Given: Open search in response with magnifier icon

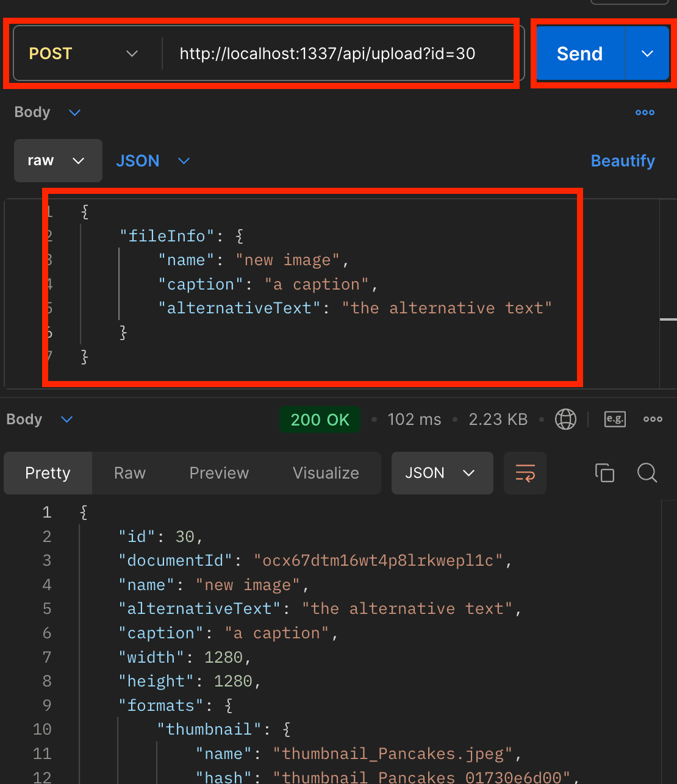Looking at the screenshot, I should [647, 473].
